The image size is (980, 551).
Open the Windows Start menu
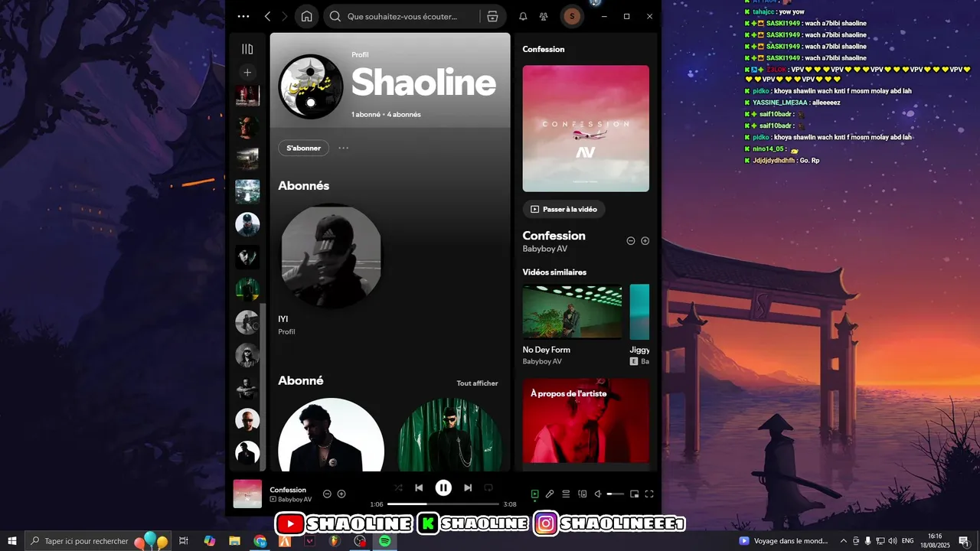tap(12, 541)
